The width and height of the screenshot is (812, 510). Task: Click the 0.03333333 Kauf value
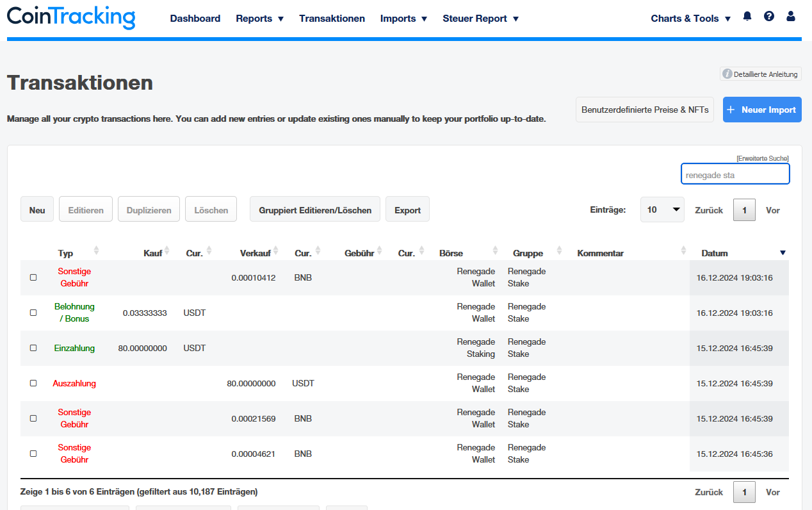pos(145,313)
